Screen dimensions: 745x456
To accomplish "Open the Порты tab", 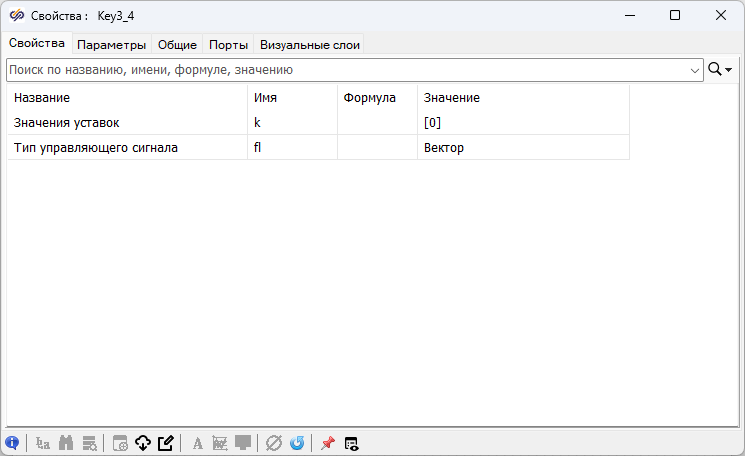I will pos(228,44).
